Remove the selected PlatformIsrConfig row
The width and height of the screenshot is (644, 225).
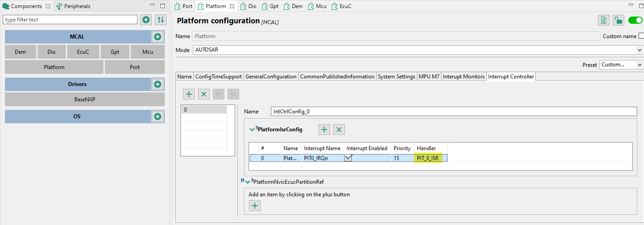tap(339, 130)
